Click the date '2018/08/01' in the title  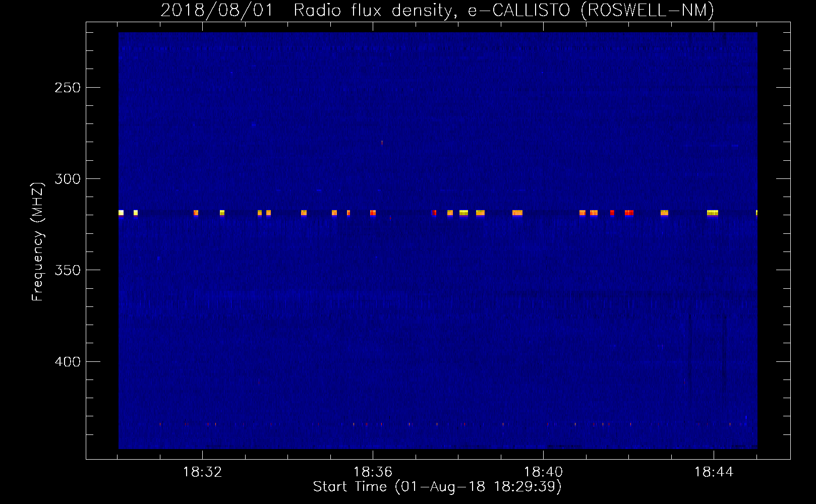[217, 10]
